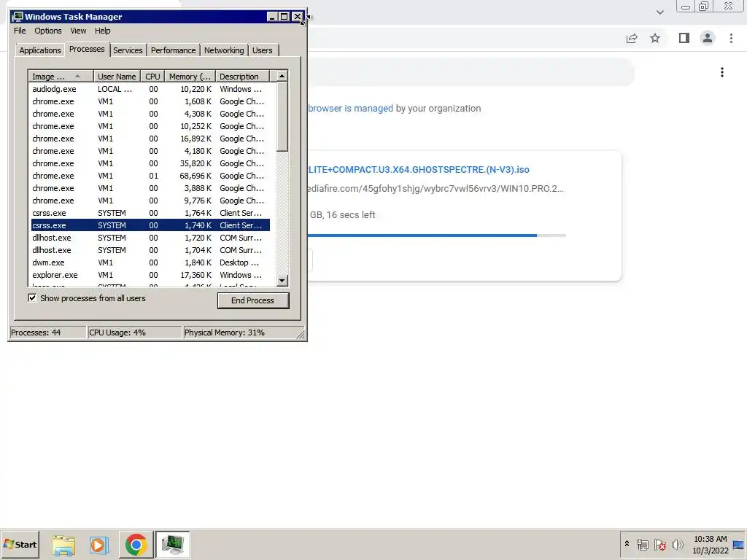Sort by Image Name column header

click(x=61, y=76)
